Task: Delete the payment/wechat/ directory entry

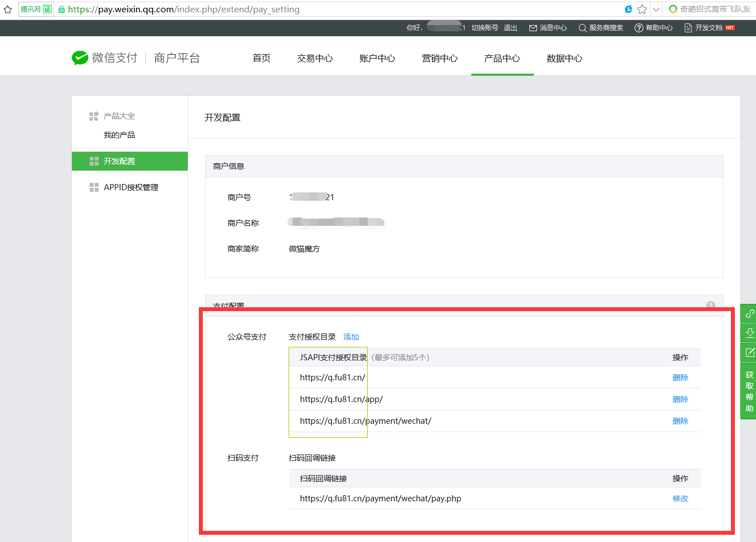Action: [x=680, y=421]
